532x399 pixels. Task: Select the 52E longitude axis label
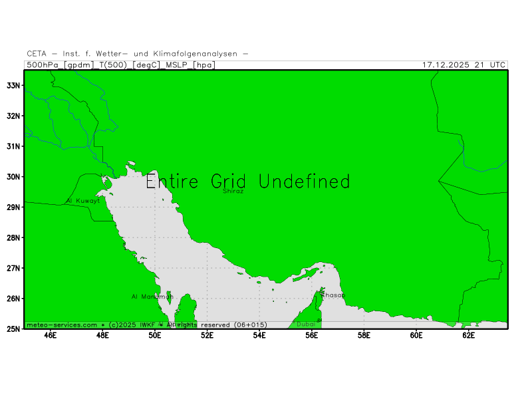click(207, 336)
